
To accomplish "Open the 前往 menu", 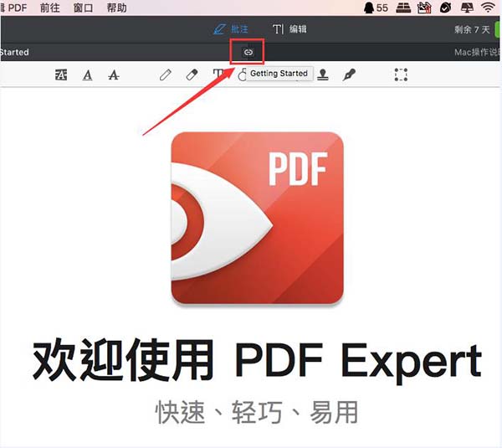I will pyautogui.click(x=49, y=8).
